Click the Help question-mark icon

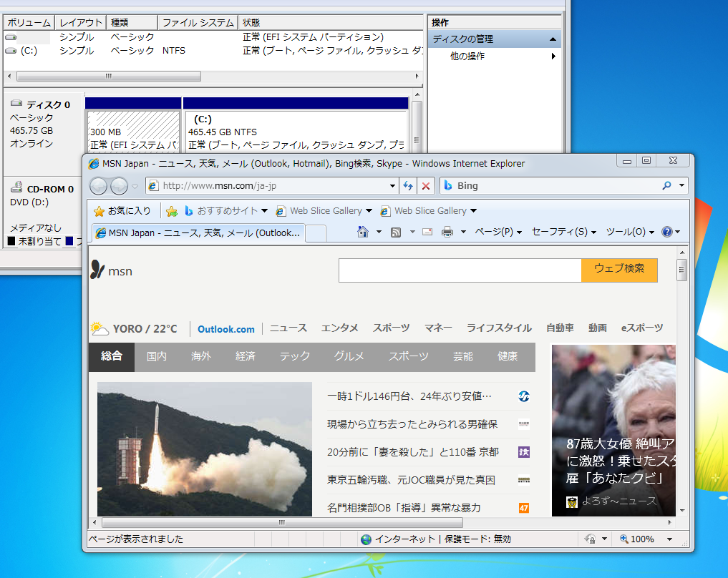[666, 231]
